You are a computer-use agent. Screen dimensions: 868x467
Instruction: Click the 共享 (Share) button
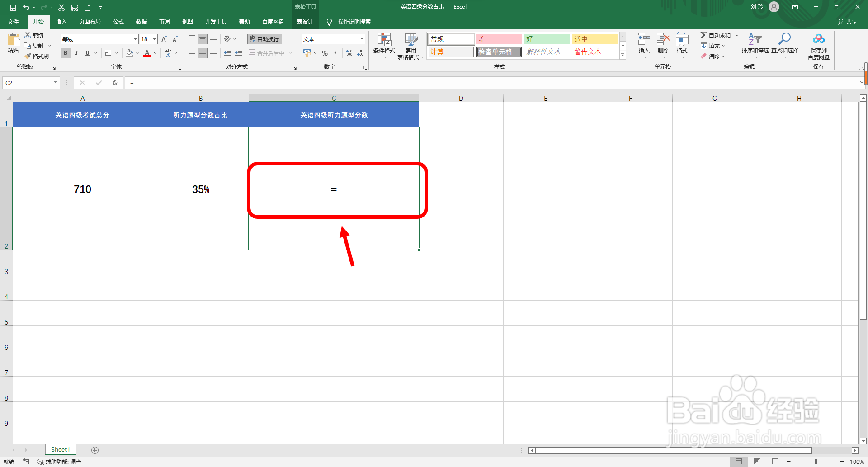(x=848, y=21)
